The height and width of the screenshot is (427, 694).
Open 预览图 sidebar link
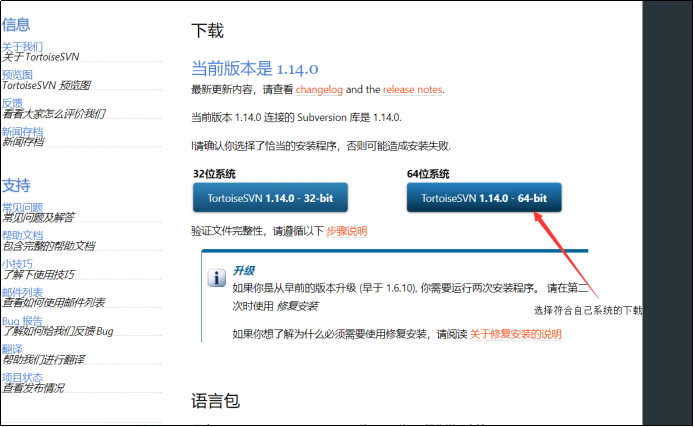(x=17, y=75)
